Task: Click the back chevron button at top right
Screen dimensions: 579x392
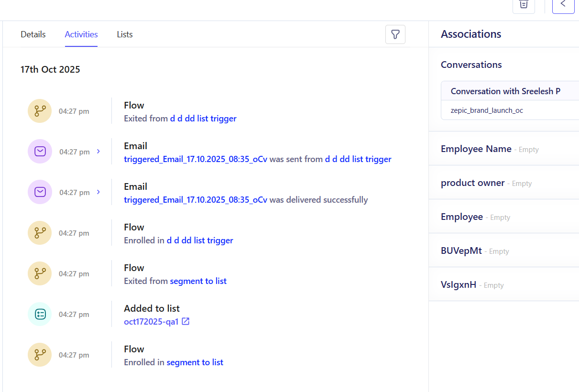Action: pyautogui.click(x=563, y=4)
